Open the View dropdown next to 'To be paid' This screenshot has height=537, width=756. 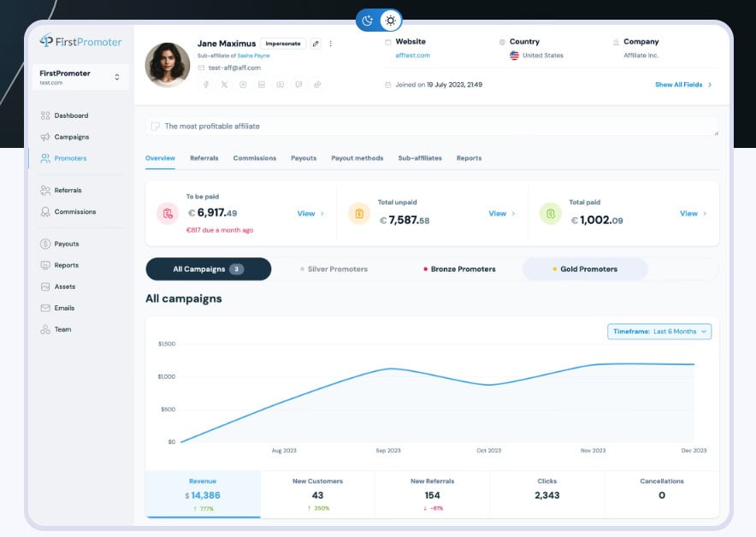coord(309,214)
